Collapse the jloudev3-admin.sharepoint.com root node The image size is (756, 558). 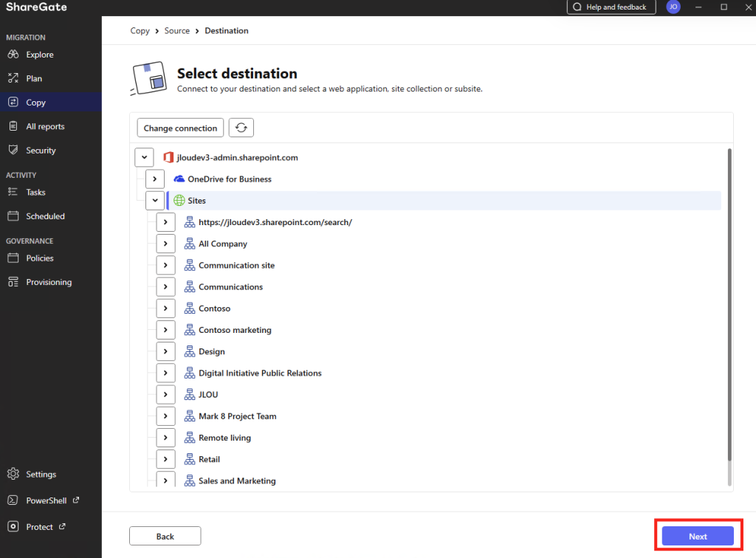click(x=144, y=157)
